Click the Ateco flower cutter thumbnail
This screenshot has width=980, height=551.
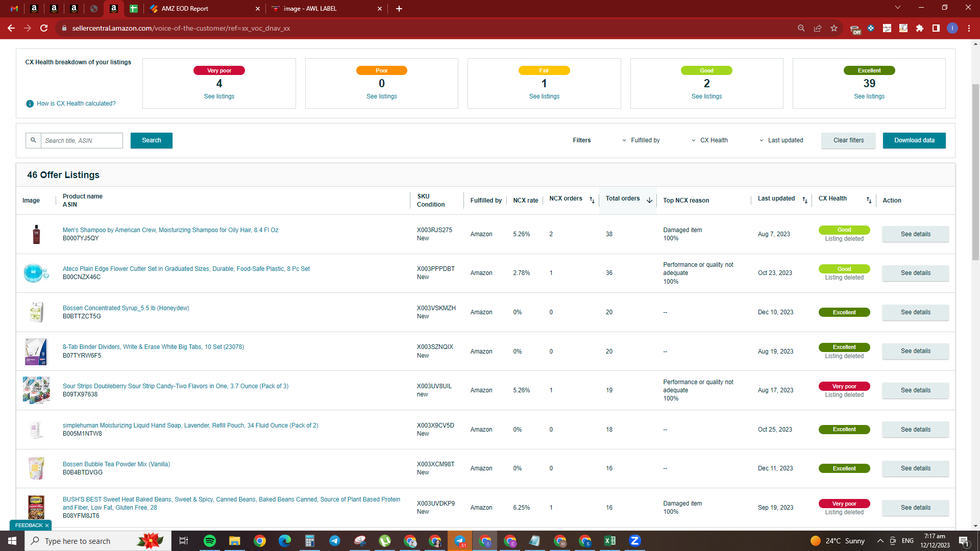point(36,273)
